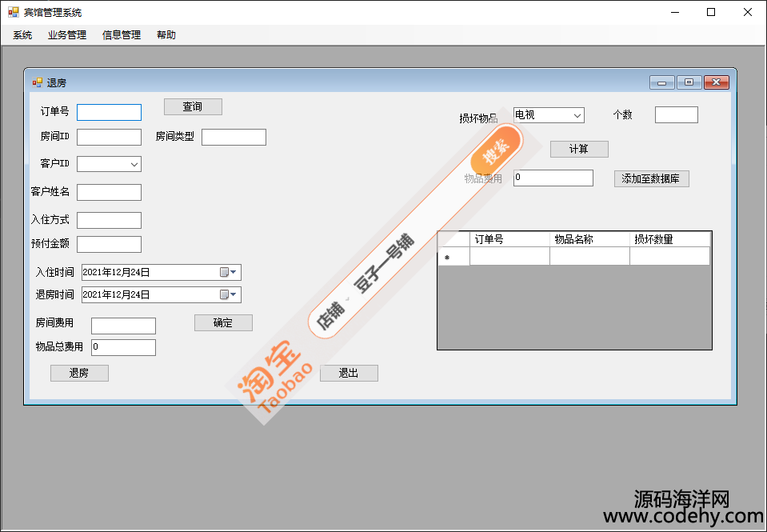Expand the 损坏物品 dropdown showing 电视
Screen dimensions: 767x532
[577, 115]
